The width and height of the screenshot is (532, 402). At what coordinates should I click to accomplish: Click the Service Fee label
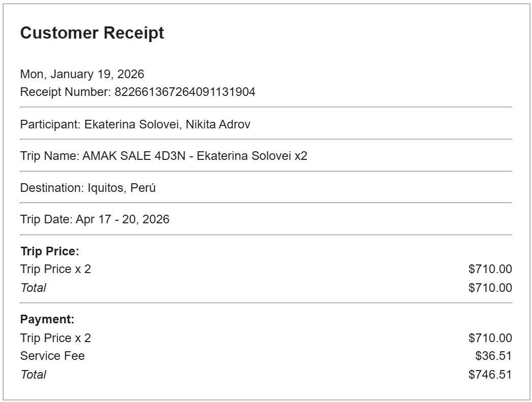[x=52, y=356]
